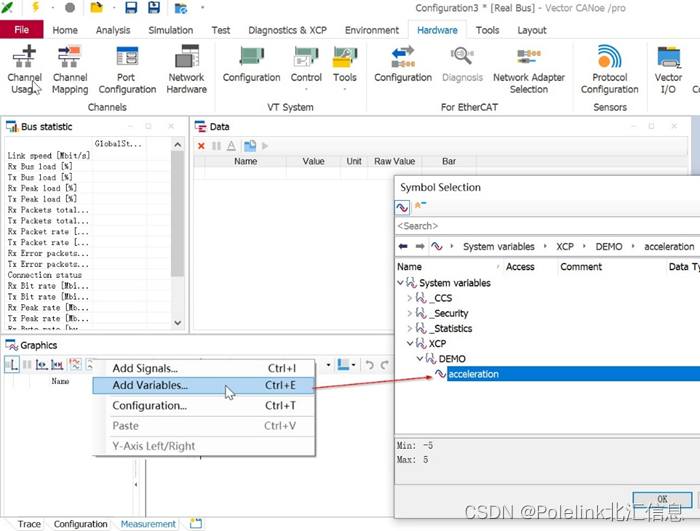The image size is (700, 531).
Task: Open Channel Usage in Hardware ribbon
Action: tap(25, 70)
